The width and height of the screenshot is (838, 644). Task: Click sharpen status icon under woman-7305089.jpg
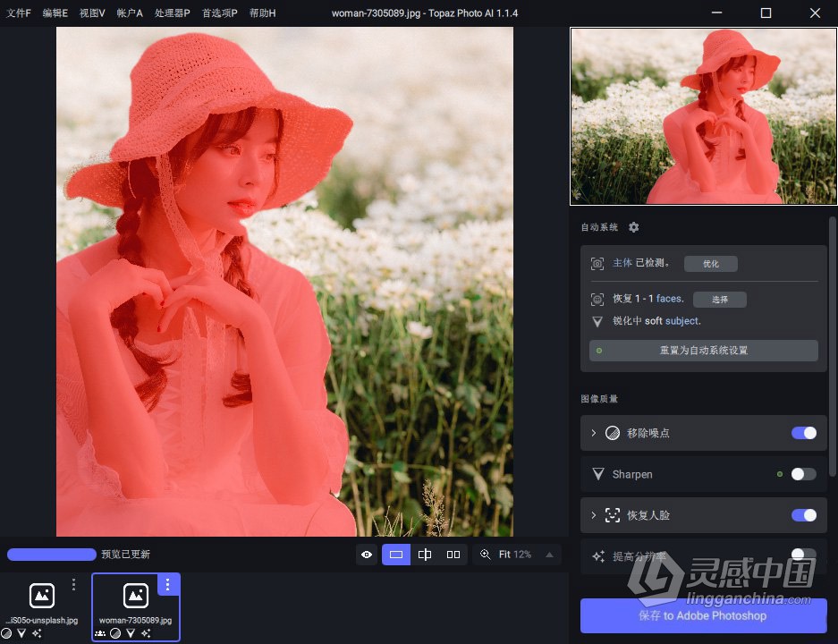pyautogui.click(x=131, y=633)
